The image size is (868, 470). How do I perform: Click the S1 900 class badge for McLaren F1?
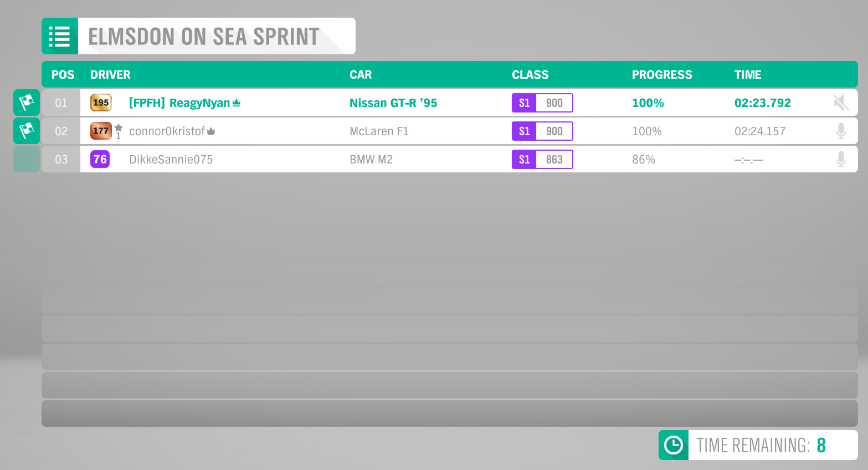coord(542,131)
